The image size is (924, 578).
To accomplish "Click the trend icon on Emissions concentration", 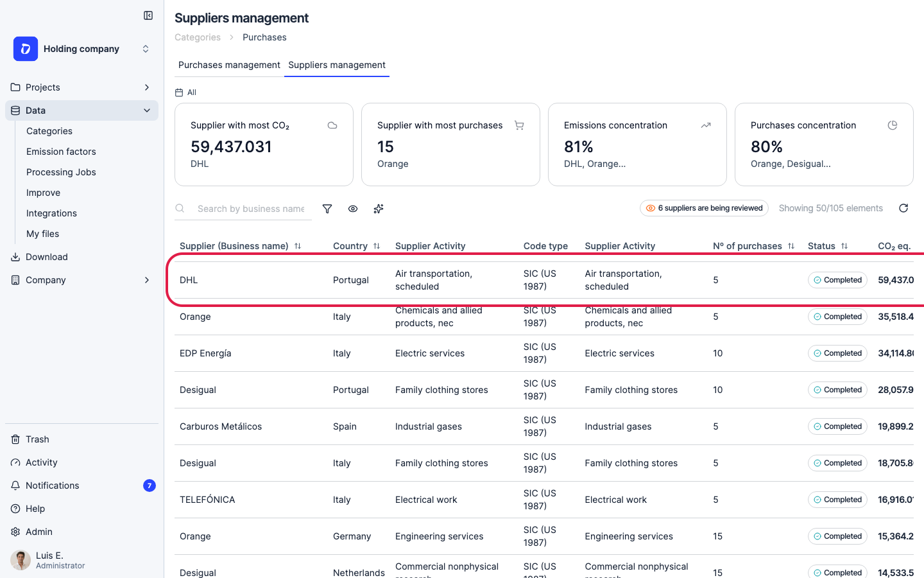I will 706,125.
